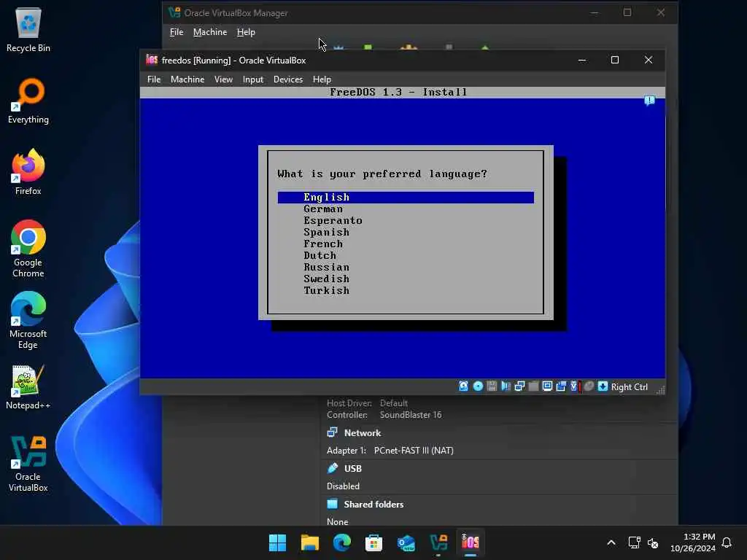Click the Right Ctrl host key label

629,386
